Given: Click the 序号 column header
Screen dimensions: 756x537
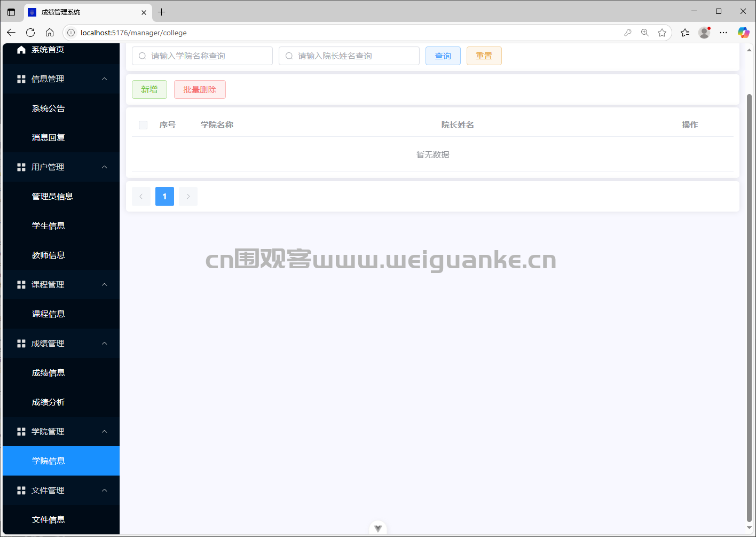Looking at the screenshot, I should coord(168,125).
